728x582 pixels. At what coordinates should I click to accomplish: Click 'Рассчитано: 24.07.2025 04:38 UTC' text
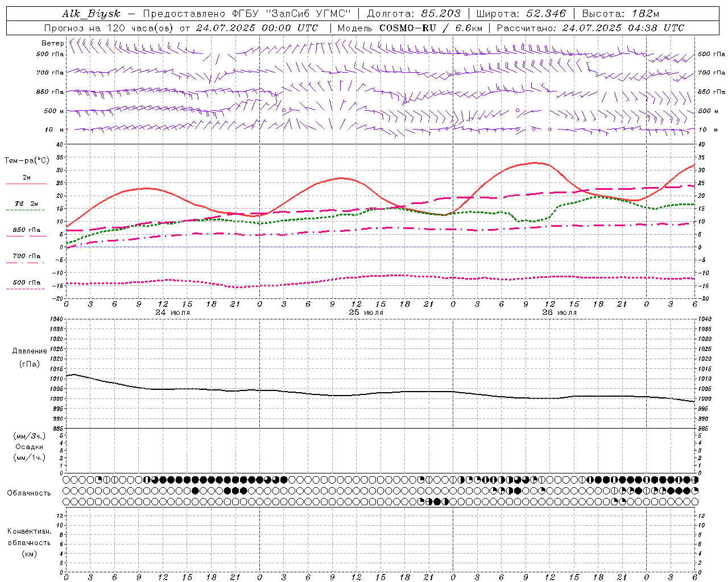[590, 28]
